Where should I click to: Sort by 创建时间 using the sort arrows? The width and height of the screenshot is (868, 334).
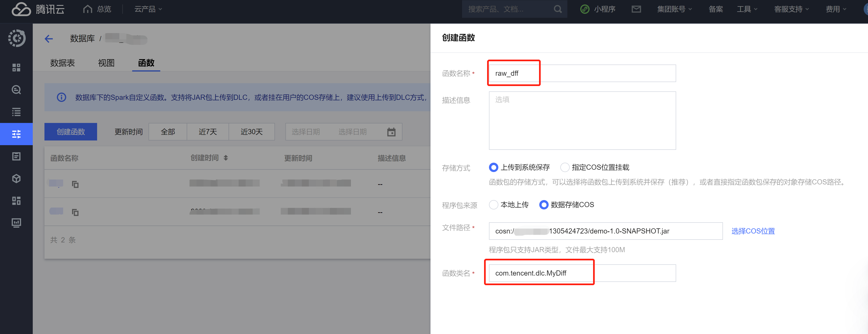[226, 158]
